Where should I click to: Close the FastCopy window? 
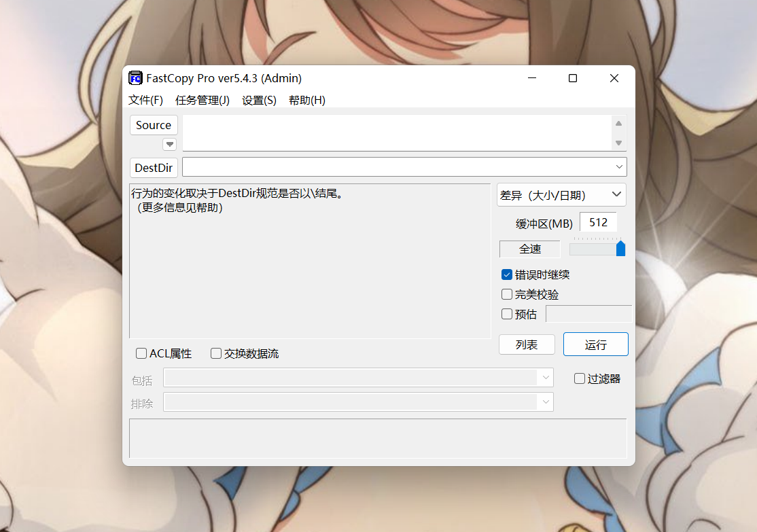(x=614, y=78)
